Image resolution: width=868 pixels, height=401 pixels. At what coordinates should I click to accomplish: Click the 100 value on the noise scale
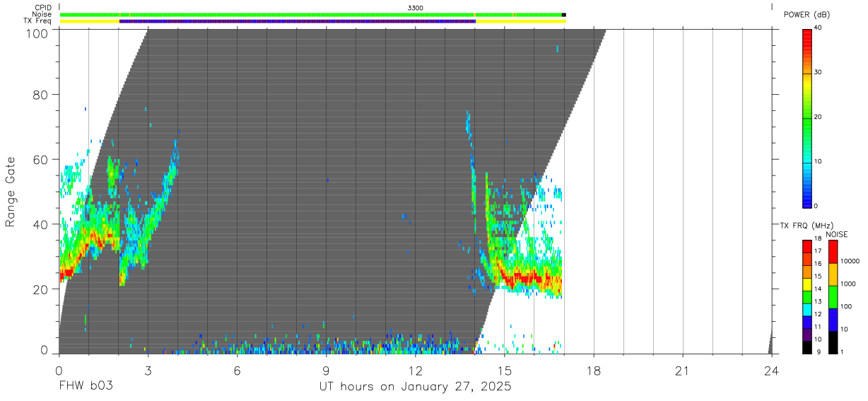846,306
